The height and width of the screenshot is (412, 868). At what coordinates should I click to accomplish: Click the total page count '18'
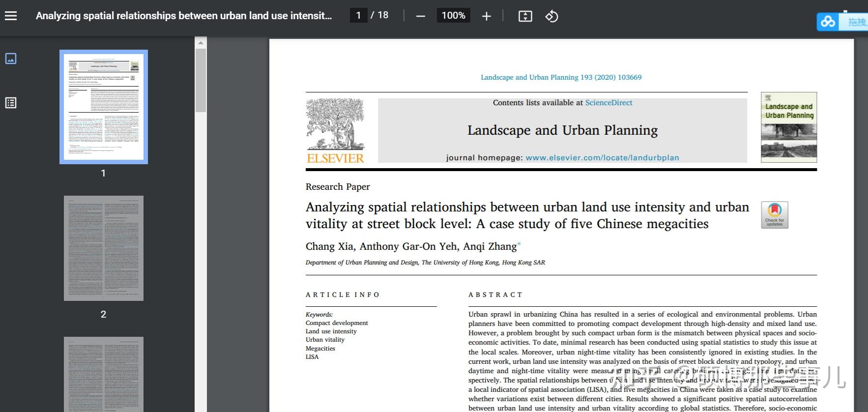[383, 15]
